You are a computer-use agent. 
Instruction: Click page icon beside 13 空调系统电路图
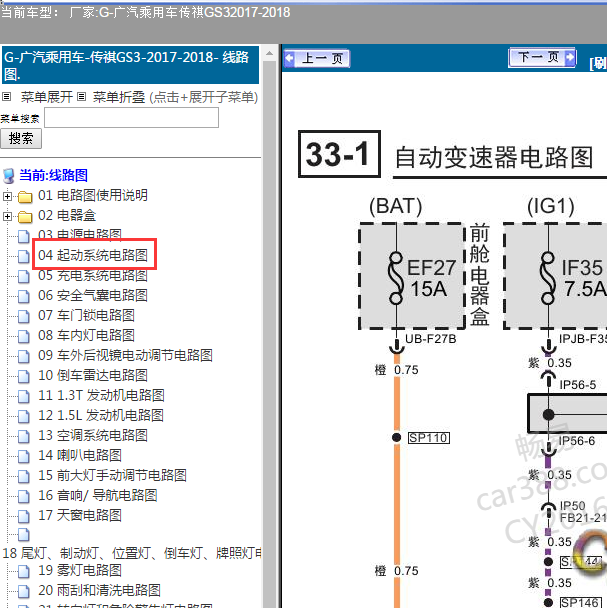coord(24,436)
